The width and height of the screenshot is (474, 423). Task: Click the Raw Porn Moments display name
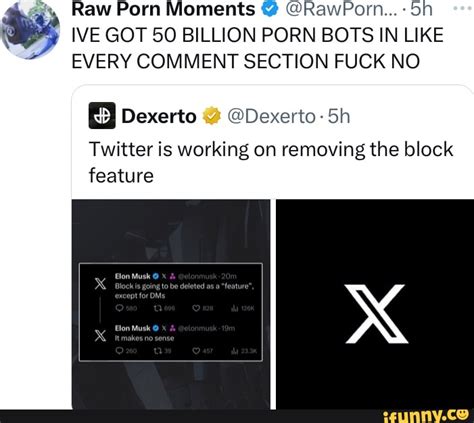point(163,9)
